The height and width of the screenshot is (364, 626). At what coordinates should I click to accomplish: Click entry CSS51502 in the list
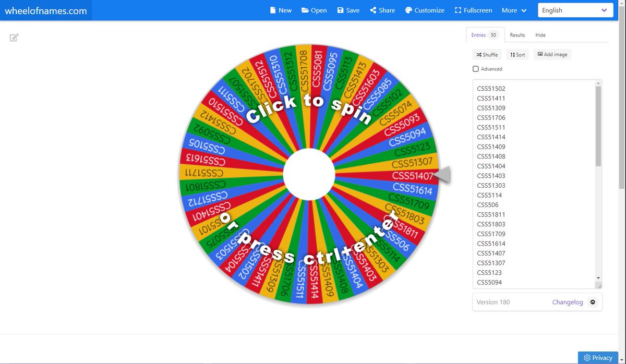click(x=491, y=89)
